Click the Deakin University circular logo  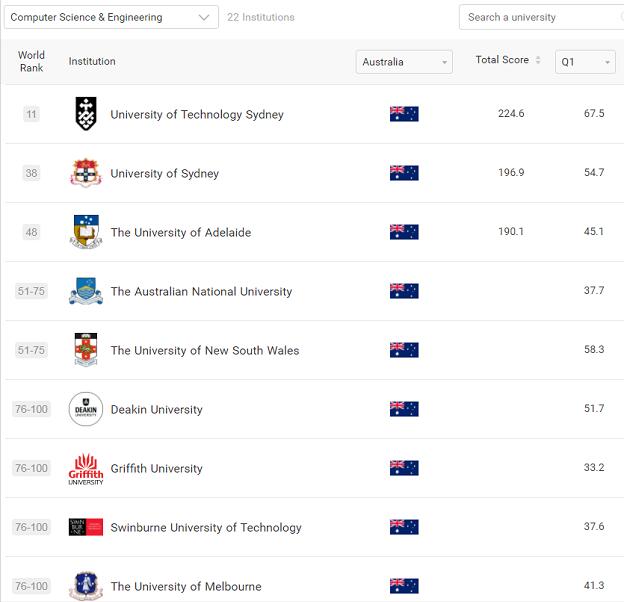pos(86,409)
